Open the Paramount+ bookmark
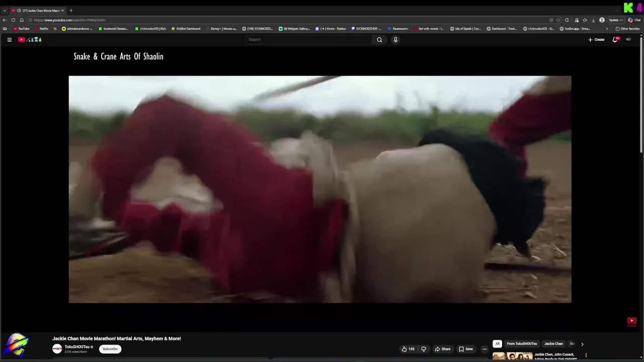Screen dimensions: 644x362 (398, 29)
